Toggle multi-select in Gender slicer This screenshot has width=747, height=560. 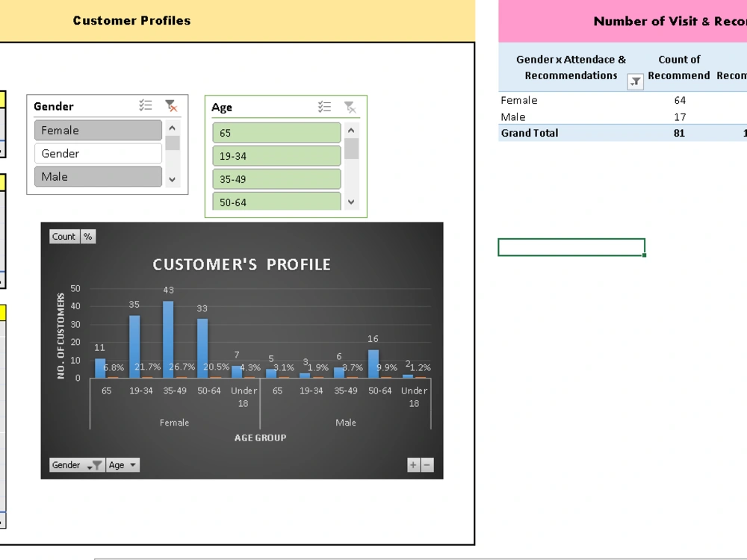coord(146,105)
